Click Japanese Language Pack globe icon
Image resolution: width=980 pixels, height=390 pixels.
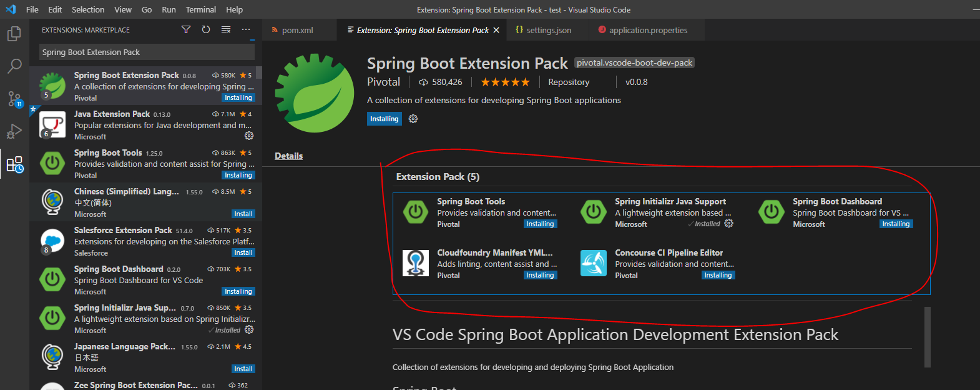tap(52, 357)
